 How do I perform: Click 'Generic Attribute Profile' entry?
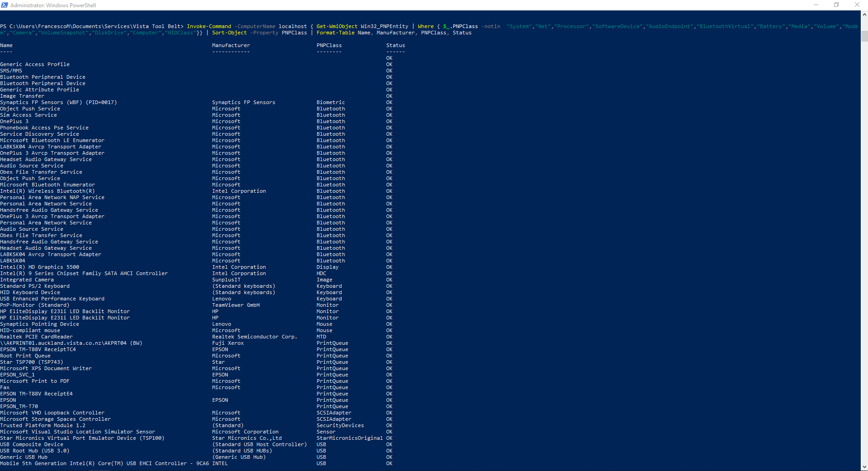[39, 90]
